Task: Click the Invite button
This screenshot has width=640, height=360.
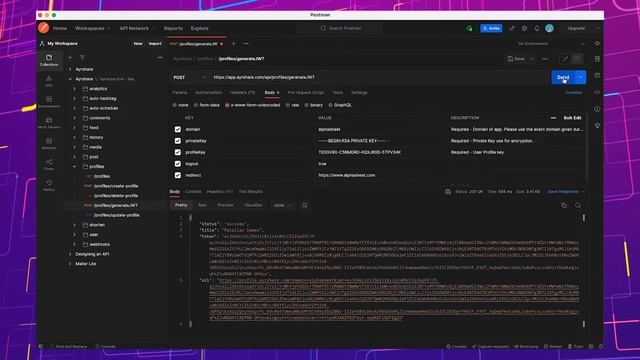Action: pos(491,28)
